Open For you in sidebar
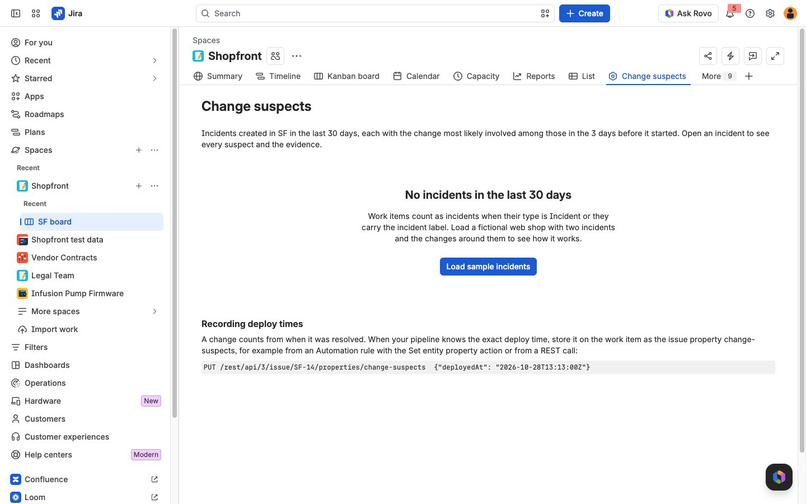 pyautogui.click(x=86, y=43)
